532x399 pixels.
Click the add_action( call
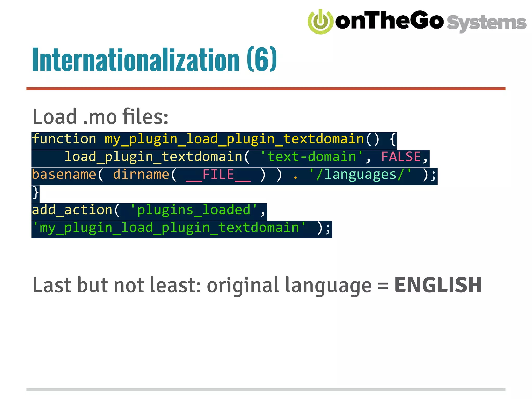(76, 210)
